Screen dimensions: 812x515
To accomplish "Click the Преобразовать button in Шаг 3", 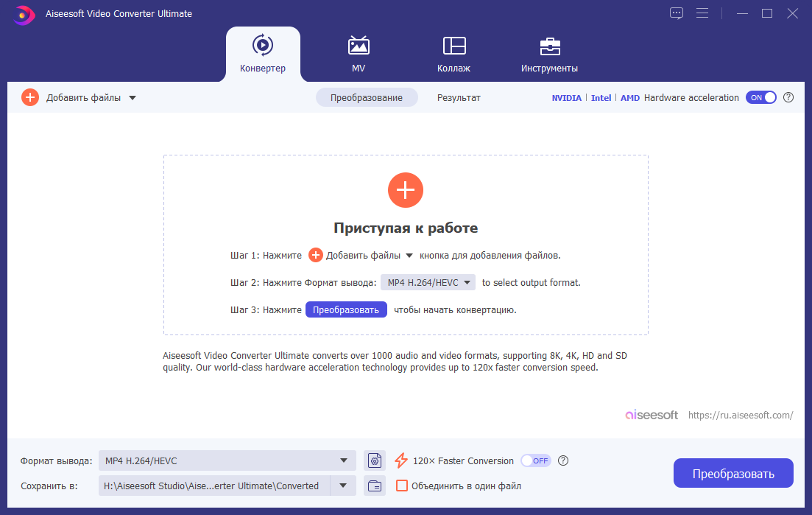I will [346, 310].
